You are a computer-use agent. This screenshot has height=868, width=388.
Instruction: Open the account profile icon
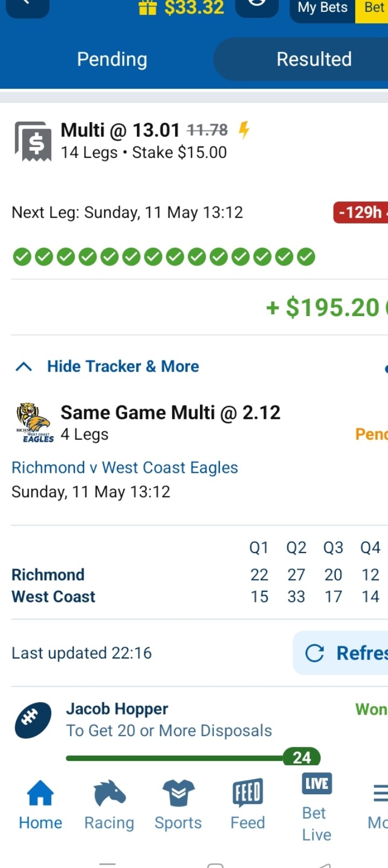tap(257, 6)
